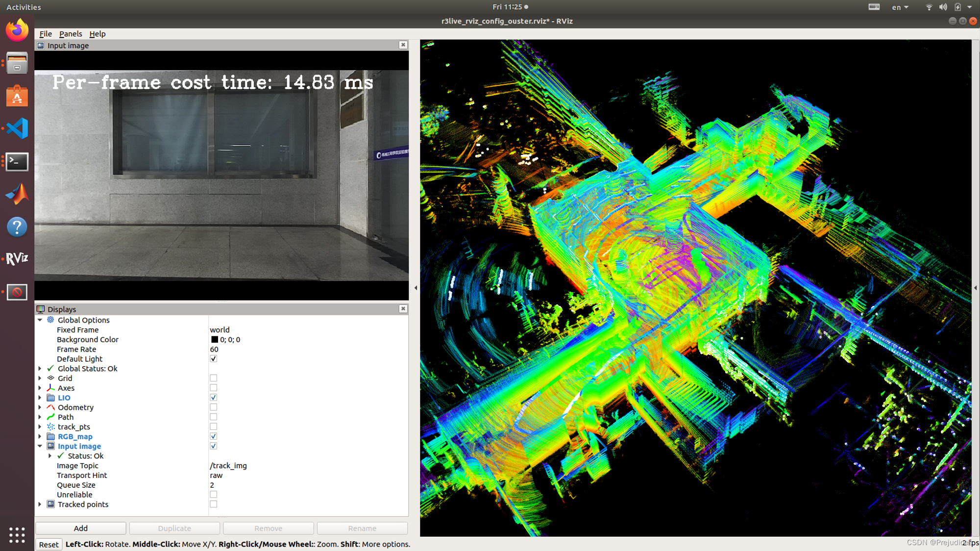Open the Panels menu
Screen dimensions: 980x551
(71, 34)
